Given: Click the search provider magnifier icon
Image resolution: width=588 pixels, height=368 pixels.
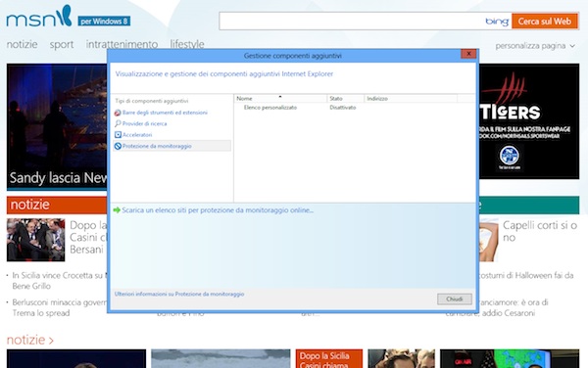Looking at the screenshot, I should pos(118,123).
